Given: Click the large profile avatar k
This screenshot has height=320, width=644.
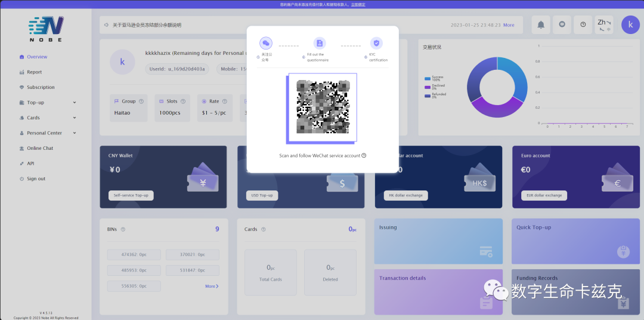Looking at the screenshot, I should click(x=122, y=61).
